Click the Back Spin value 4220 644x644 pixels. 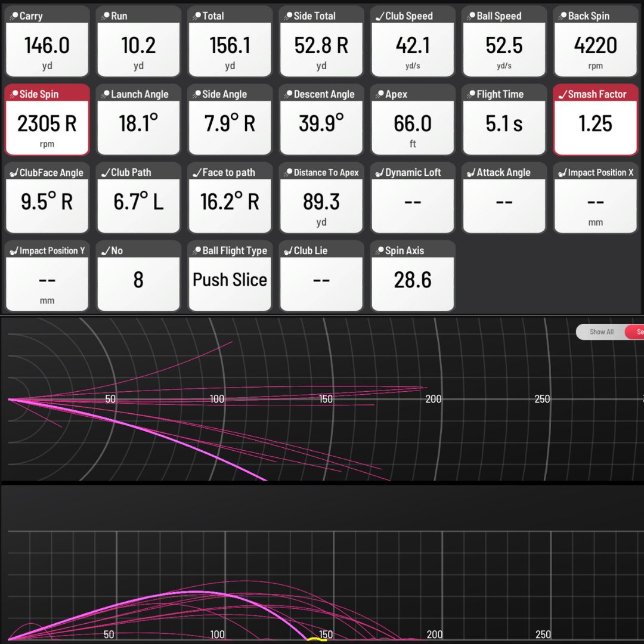pos(596,45)
